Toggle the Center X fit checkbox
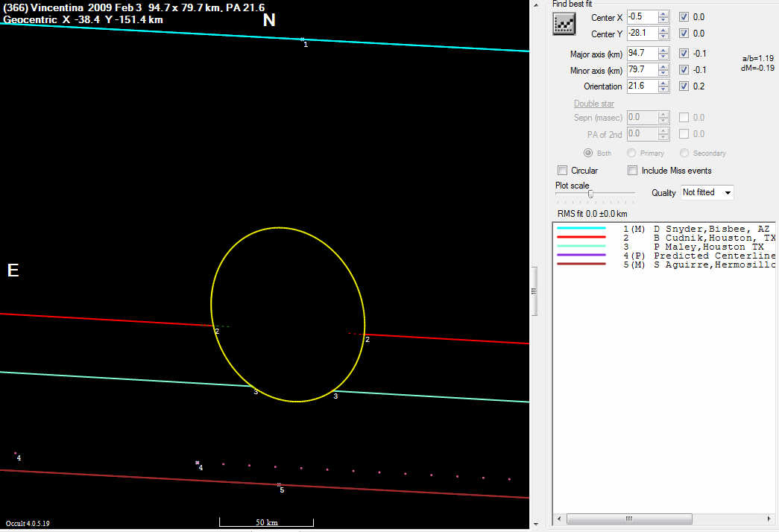This screenshot has width=779, height=532. coord(684,17)
